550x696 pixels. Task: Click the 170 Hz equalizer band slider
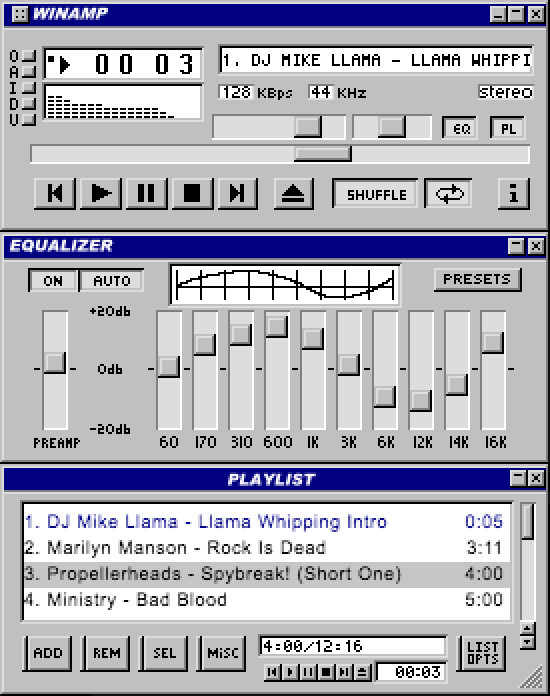(x=205, y=345)
